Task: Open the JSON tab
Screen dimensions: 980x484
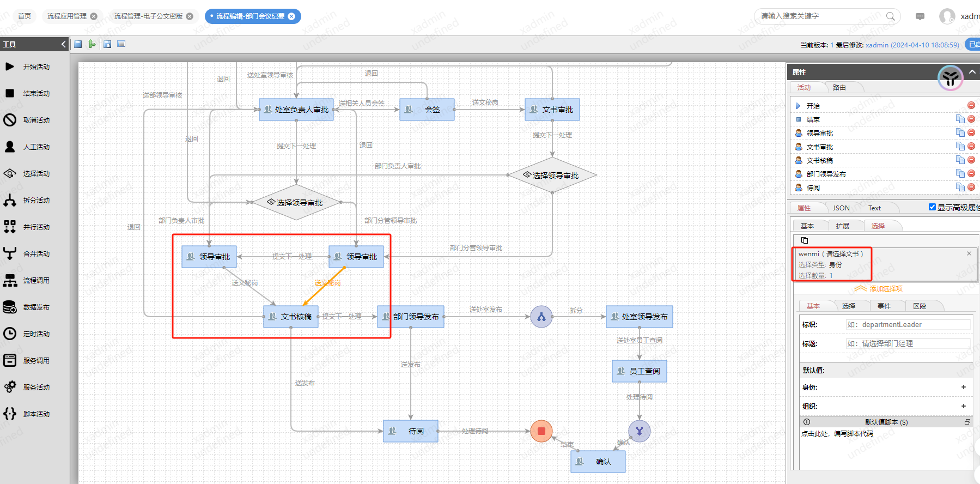Action: [x=841, y=208]
